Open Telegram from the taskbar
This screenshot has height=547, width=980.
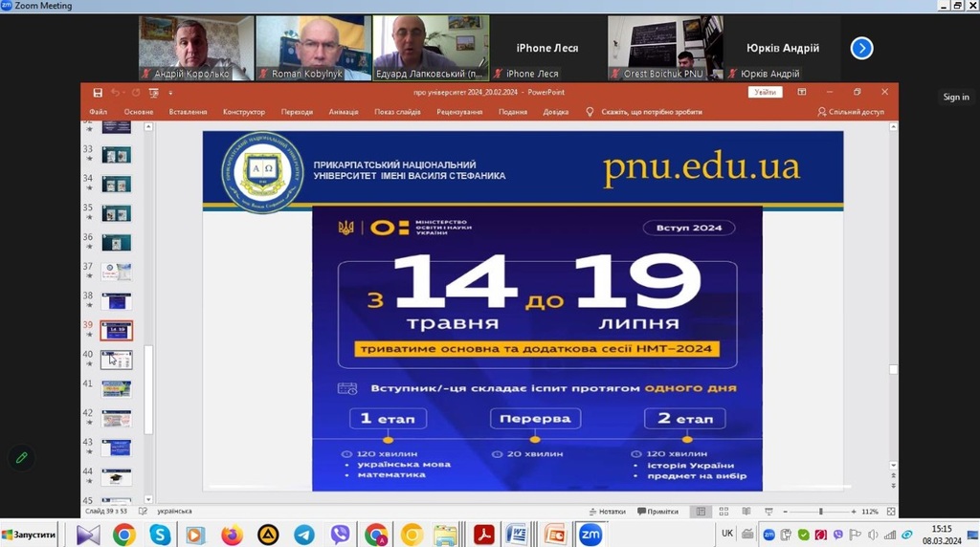303,535
